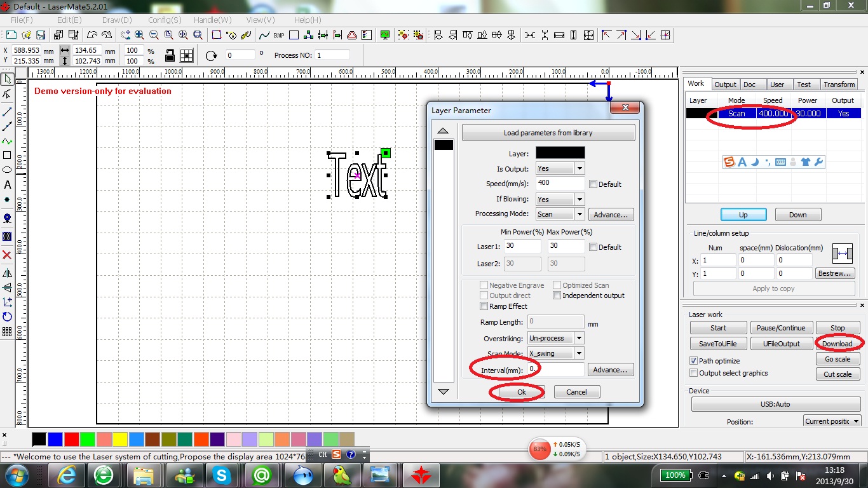Click the rotate arrow icon
868x488 pixels.
coord(212,56)
